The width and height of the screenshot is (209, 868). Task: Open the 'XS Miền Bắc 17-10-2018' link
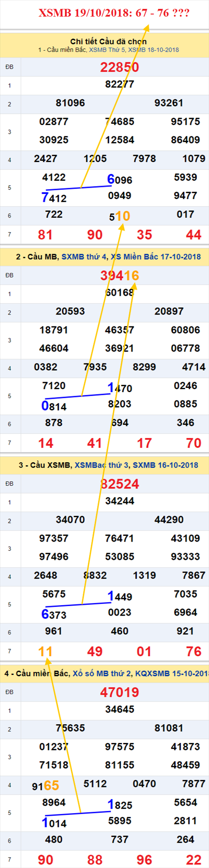pyautogui.click(x=156, y=257)
